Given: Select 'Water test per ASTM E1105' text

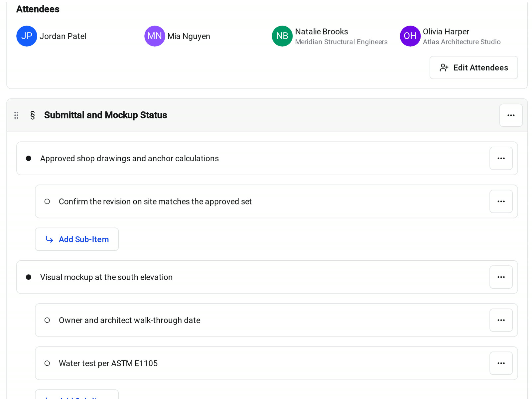Looking at the screenshot, I should 108,363.
